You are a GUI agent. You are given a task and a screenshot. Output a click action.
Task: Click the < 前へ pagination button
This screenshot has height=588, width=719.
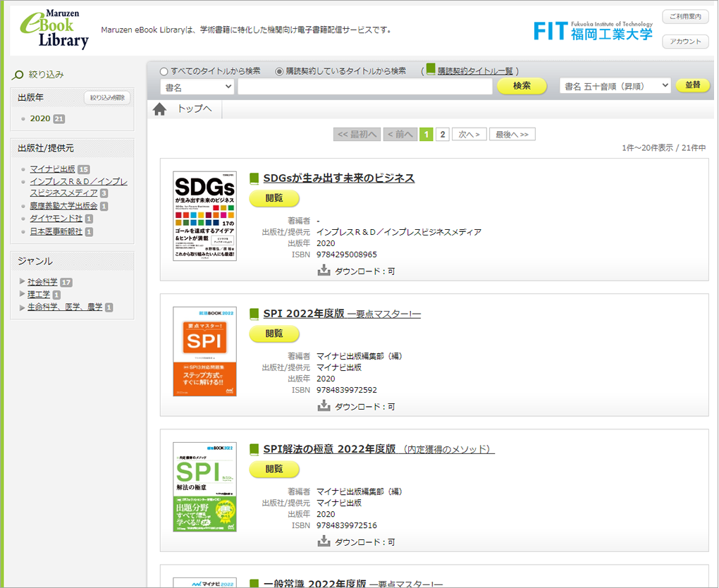[400, 135]
